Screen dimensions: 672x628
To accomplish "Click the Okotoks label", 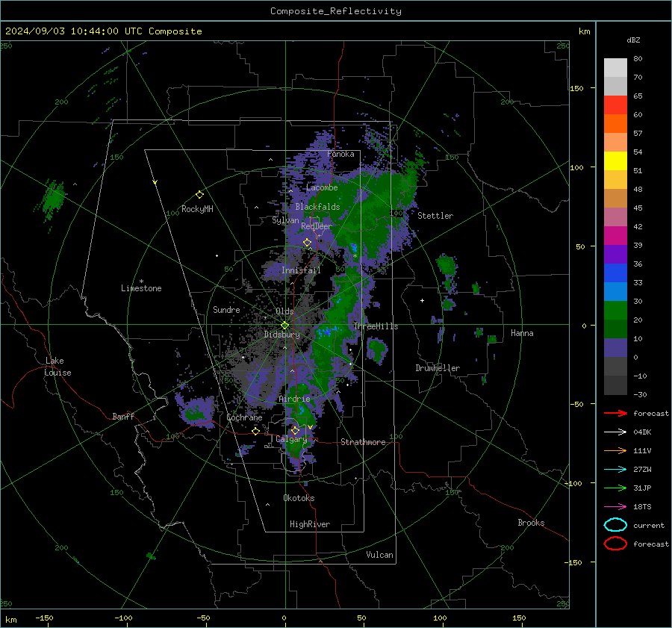I will coord(299,498).
